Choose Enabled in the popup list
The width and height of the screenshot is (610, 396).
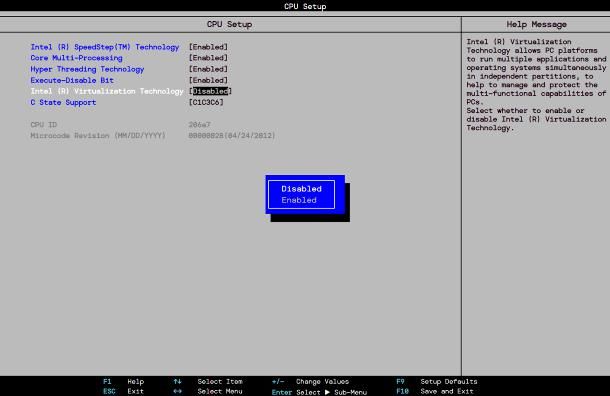(x=299, y=200)
